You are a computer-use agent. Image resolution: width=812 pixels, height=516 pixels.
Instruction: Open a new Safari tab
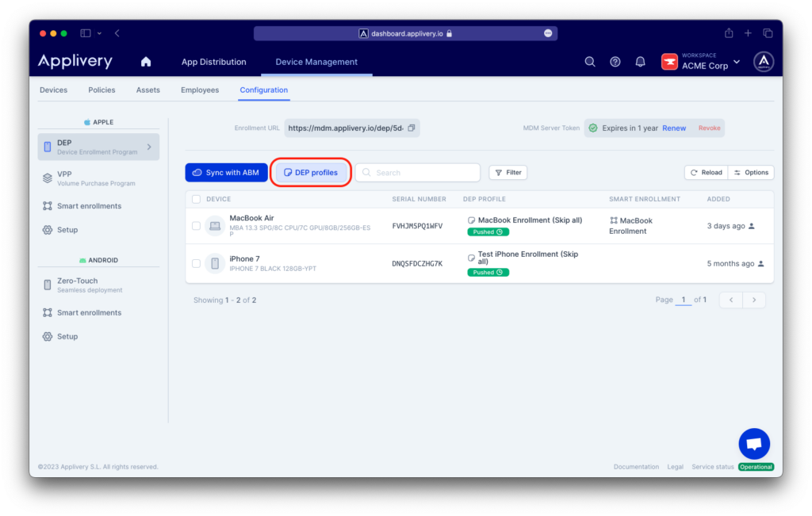748,33
